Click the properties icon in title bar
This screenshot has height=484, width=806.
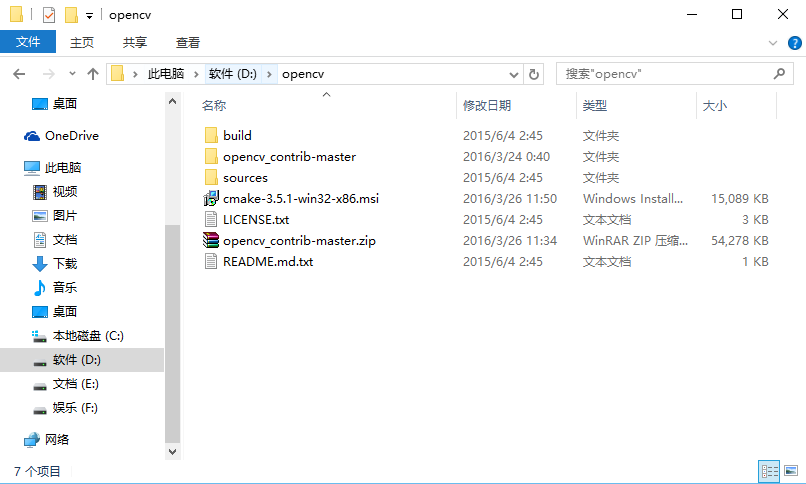click(49, 15)
